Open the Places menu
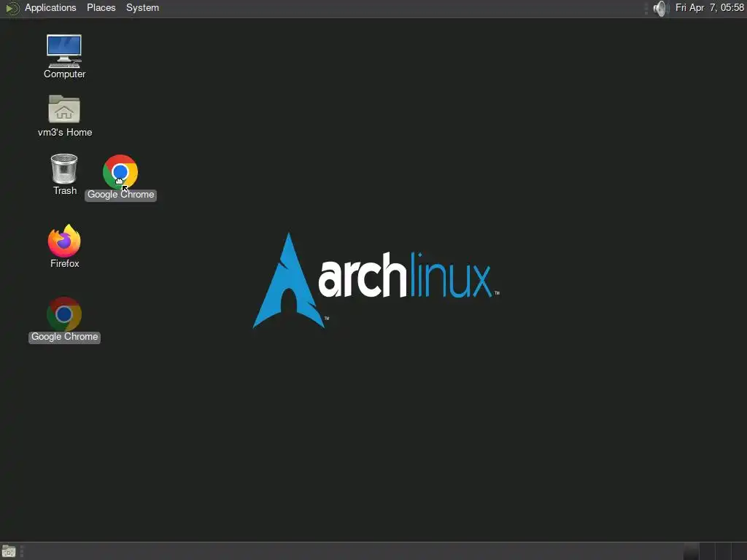 click(101, 7)
